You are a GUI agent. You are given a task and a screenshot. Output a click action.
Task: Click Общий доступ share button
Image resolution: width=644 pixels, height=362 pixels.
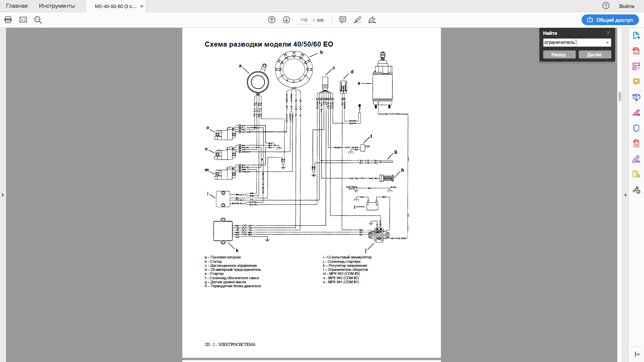pyautogui.click(x=610, y=20)
